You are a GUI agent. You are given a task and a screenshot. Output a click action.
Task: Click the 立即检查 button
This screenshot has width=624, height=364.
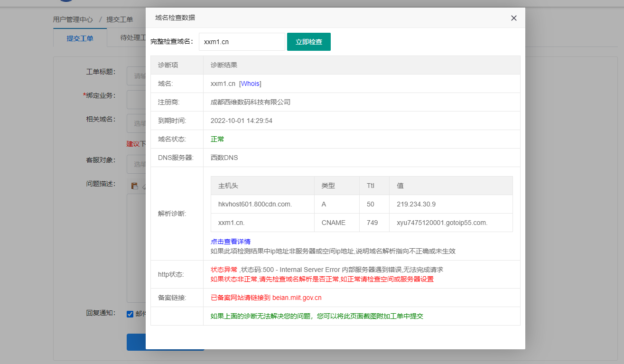[x=308, y=42]
